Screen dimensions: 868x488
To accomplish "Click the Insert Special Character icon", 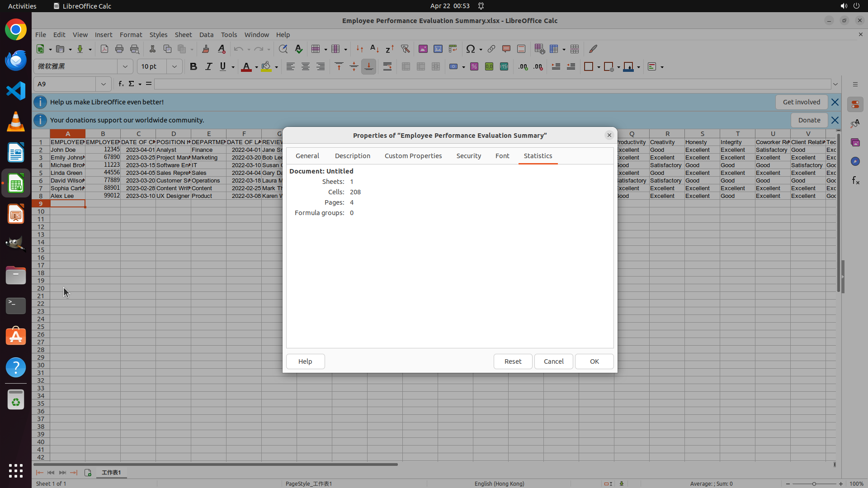I will tap(470, 49).
